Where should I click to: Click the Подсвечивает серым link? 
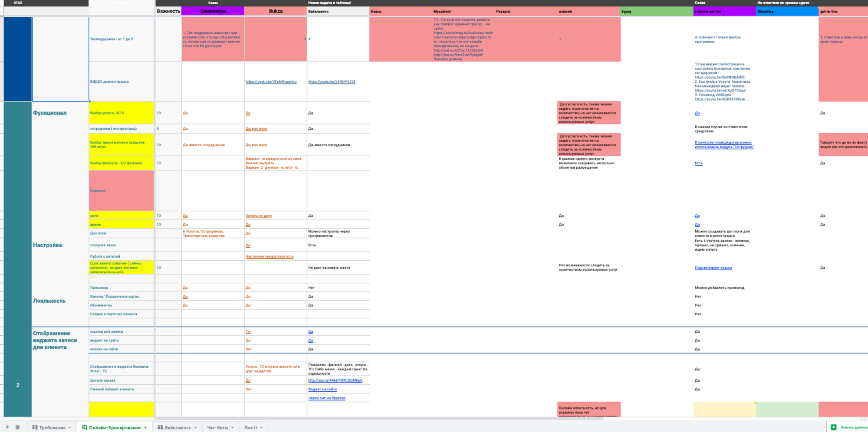(713, 268)
